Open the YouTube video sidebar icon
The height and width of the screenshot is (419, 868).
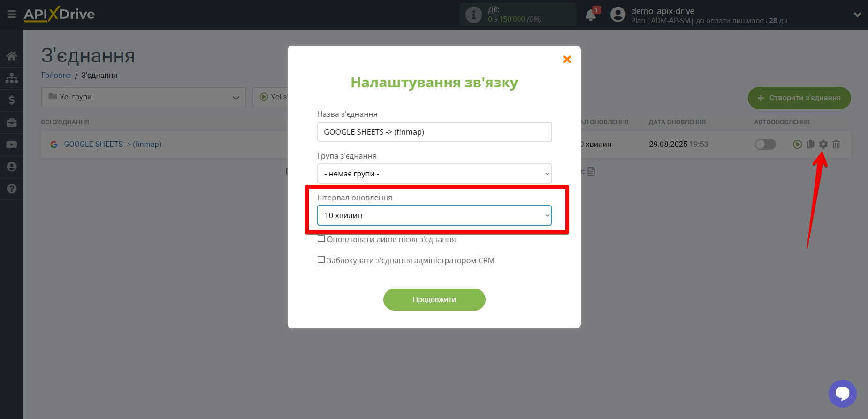tap(12, 145)
